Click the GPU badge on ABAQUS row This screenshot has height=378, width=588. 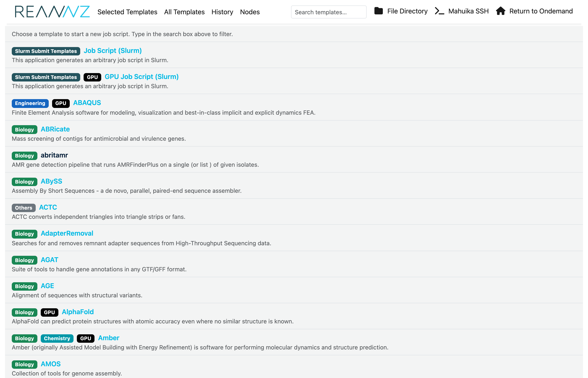pyautogui.click(x=61, y=103)
